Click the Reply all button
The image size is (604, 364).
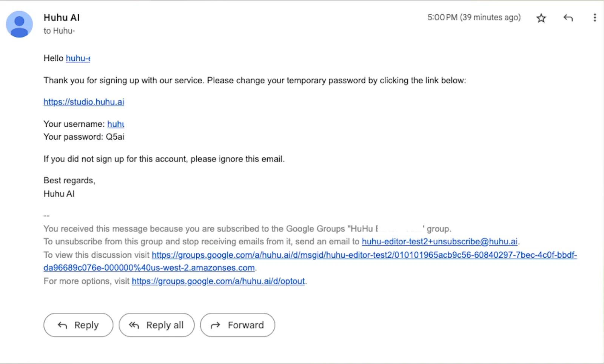click(x=157, y=325)
